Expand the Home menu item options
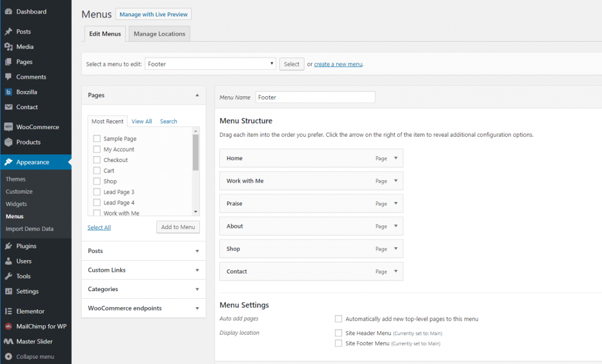The image size is (602, 364). [x=396, y=158]
